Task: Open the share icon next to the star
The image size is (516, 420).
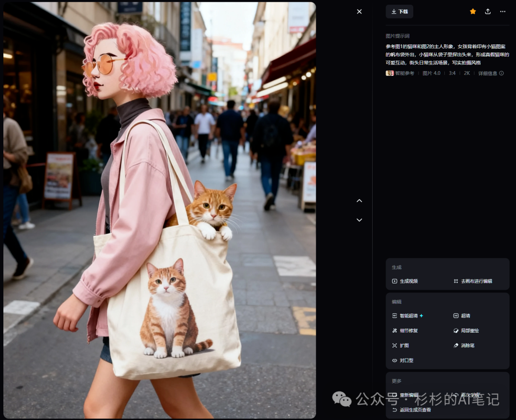Action: tap(488, 11)
